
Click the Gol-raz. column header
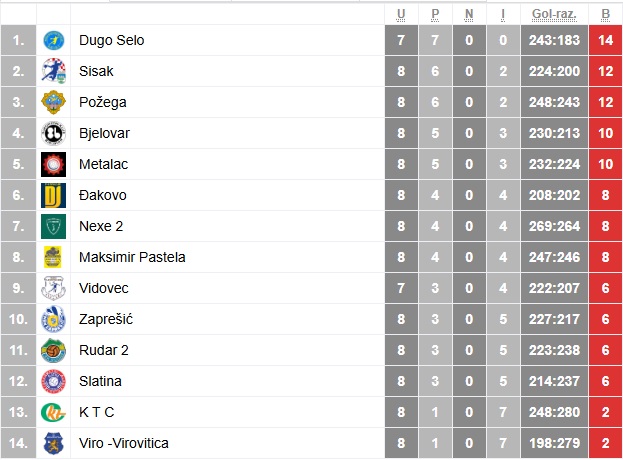point(554,15)
